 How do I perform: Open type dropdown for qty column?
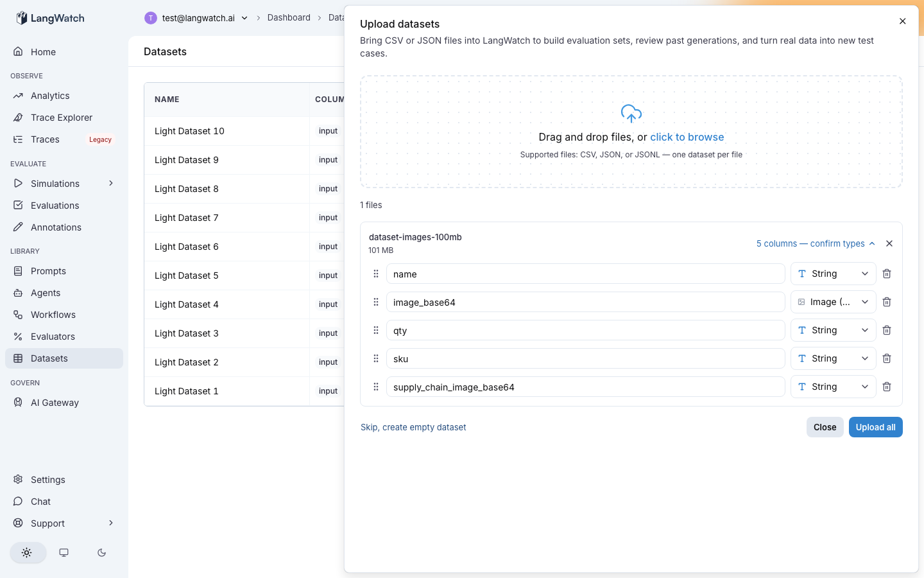834,330
